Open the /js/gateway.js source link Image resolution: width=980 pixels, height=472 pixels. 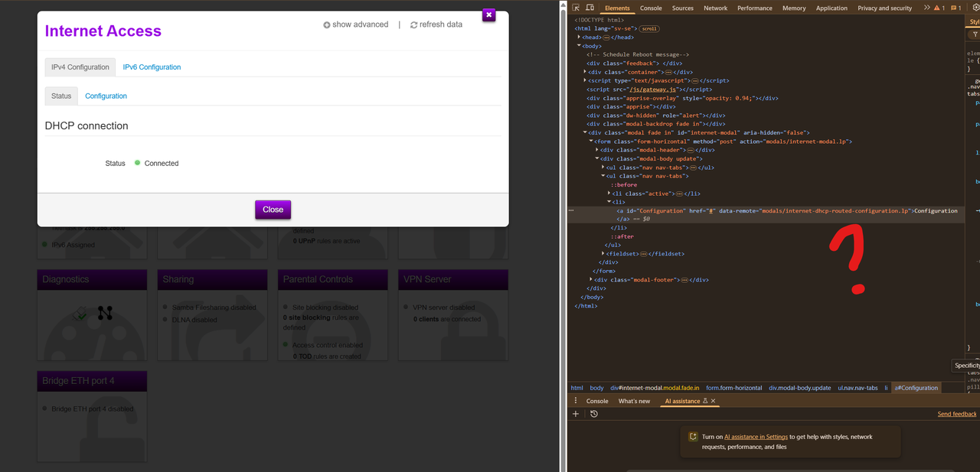pos(652,90)
